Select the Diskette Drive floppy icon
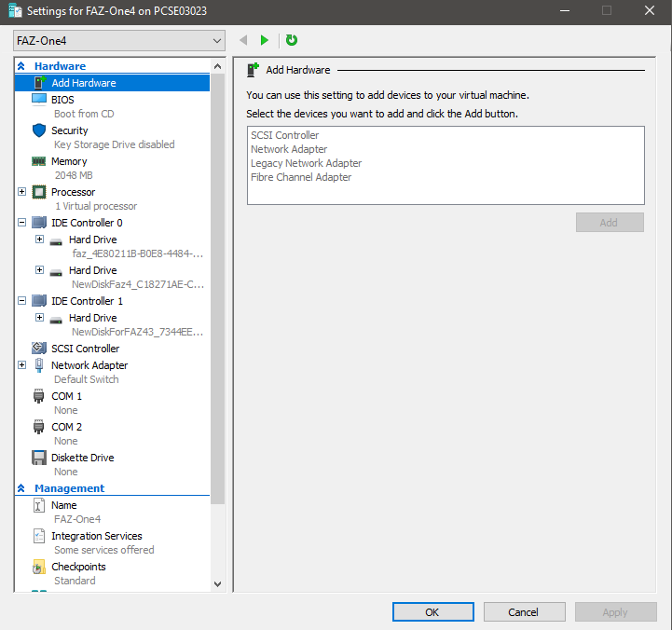 (39, 458)
